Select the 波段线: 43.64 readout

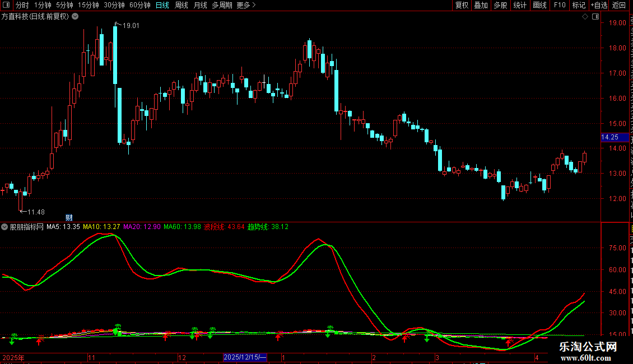pos(224,227)
